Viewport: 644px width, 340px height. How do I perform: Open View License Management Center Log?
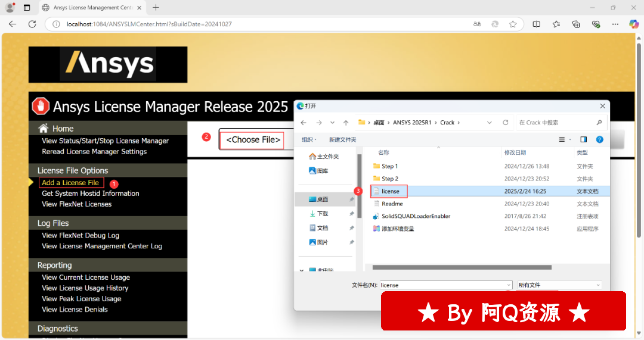pyautogui.click(x=102, y=246)
